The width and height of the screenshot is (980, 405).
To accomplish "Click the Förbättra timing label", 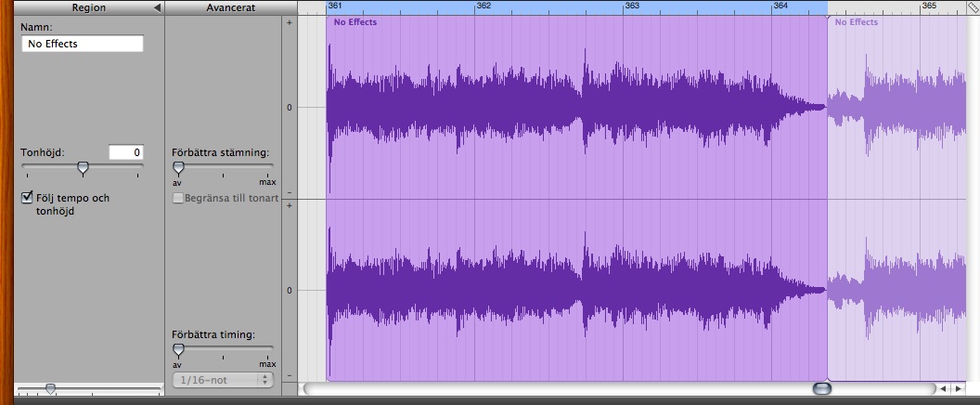I will pos(213,335).
